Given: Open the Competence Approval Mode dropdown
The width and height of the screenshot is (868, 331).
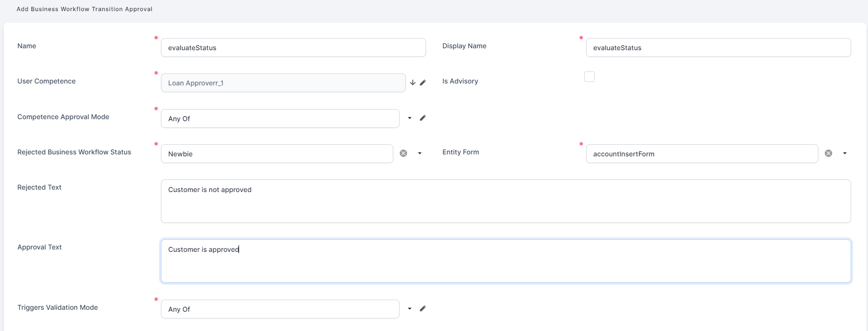Looking at the screenshot, I should [410, 118].
